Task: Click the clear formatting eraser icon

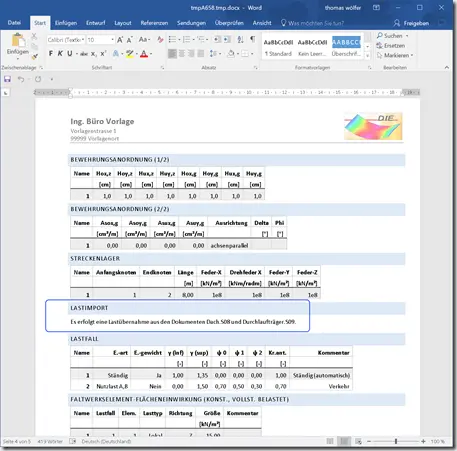Action: point(160,40)
